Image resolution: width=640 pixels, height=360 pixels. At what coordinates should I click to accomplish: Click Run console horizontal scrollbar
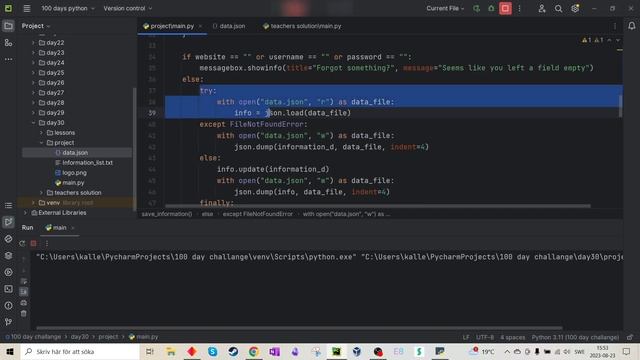299,328
